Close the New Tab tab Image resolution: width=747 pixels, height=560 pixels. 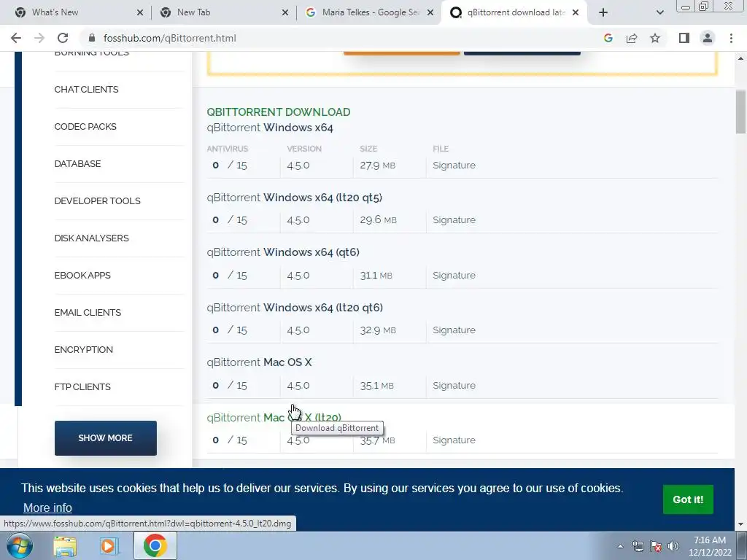(x=285, y=12)
